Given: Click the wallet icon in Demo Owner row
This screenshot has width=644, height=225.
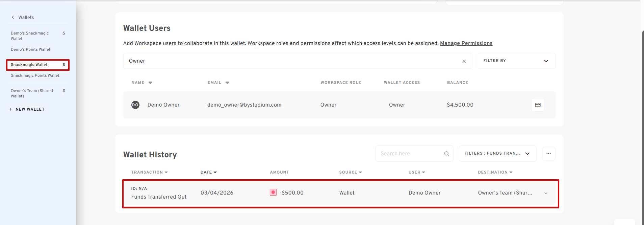Looking at the screenshot, I should (538, 105).
